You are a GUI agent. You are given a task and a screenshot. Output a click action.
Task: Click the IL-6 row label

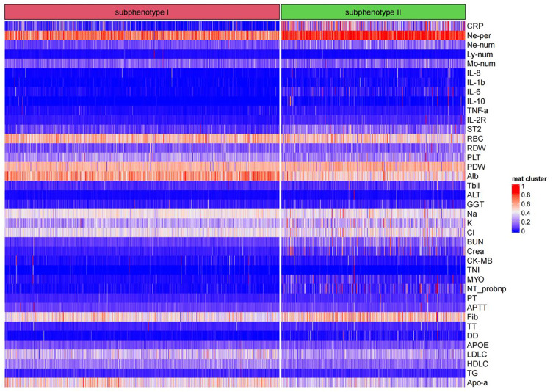[x=474, y=92]
